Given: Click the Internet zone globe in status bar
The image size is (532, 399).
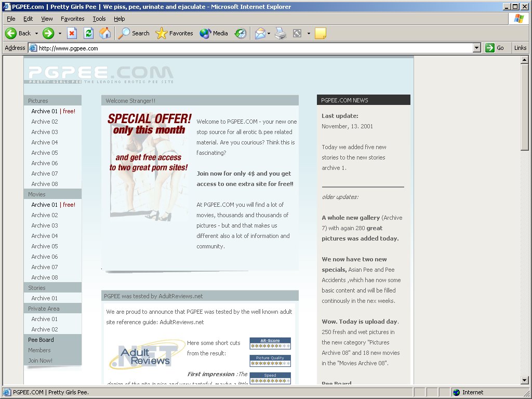Looking at the screenshot, I should point(456,392).
